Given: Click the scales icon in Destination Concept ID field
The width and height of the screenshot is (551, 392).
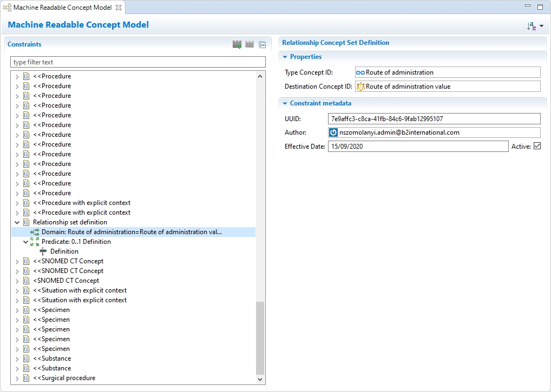Looking at the screenshot, I should coord(360,87).
